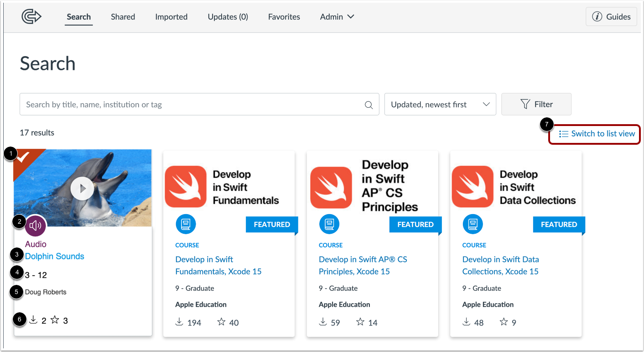Switch to the Shared tab
Screen dimensions: 644x352
pos(123,16)
